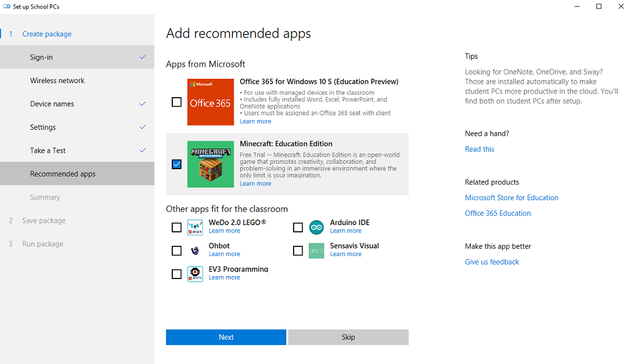The height and width of the screenshot is (364, 629).
Task: Open the Wireless network step in sidebar
Action: click(x=57, y=81)
